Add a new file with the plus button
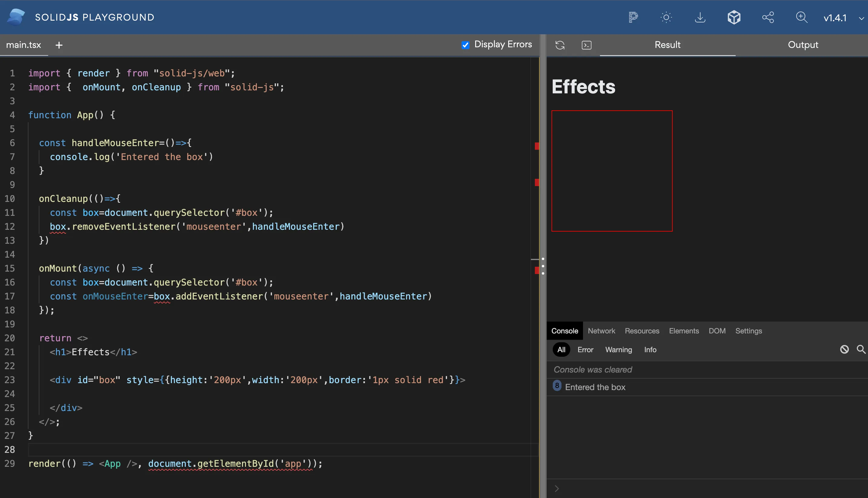Screen dimensions: 868x498 (59, 45)
